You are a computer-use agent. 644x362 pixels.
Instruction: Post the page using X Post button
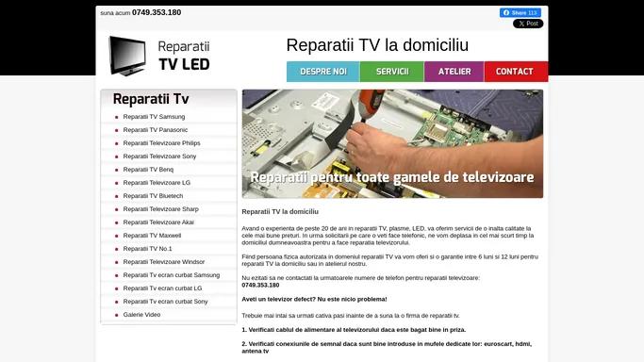(528, 24)
